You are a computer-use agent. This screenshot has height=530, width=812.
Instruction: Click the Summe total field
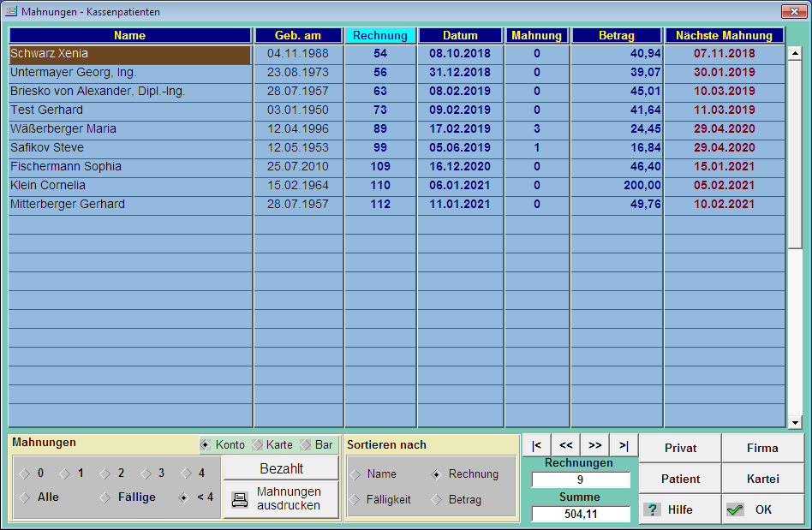point(581,514)
